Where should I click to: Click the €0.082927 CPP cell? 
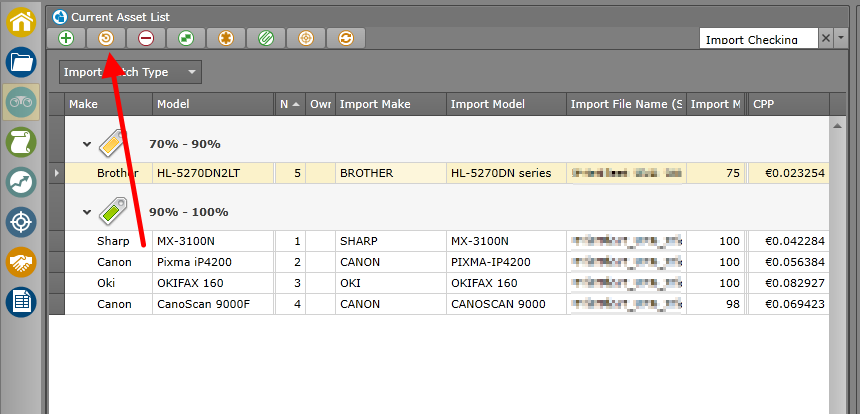click(x=789, y=283)
